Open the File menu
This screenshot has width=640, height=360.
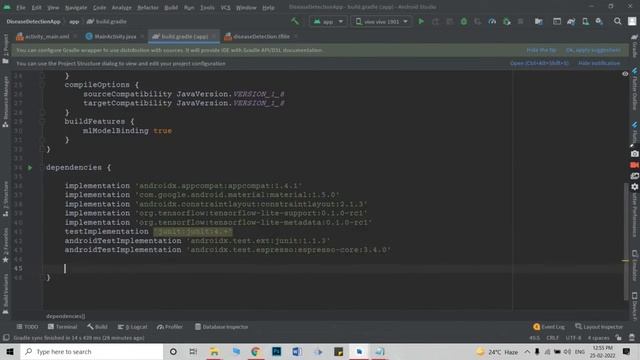click(21, 7)
